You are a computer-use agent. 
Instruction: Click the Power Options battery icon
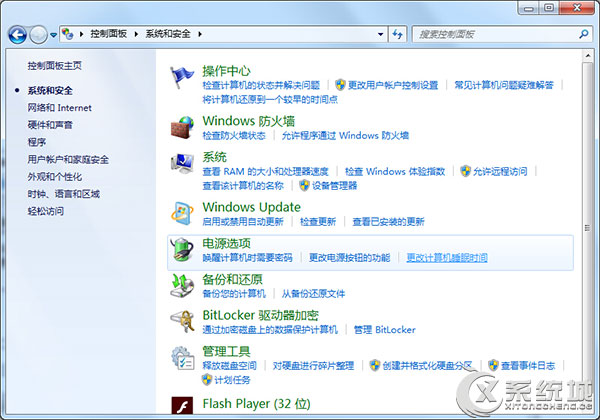coord(182,249)
